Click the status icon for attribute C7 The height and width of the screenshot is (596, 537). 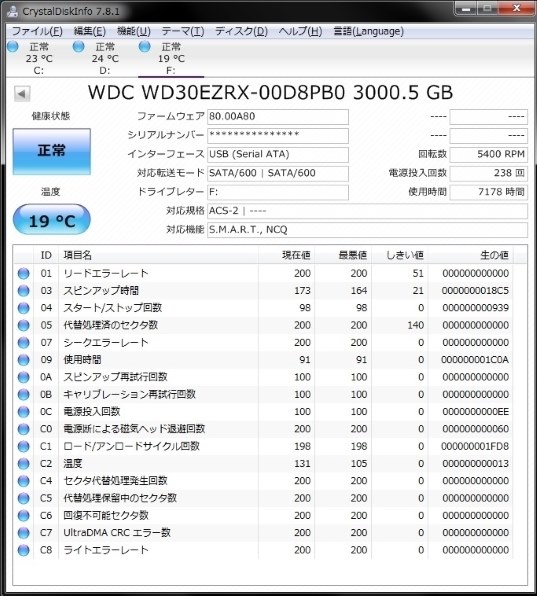[x=24, y=533]
